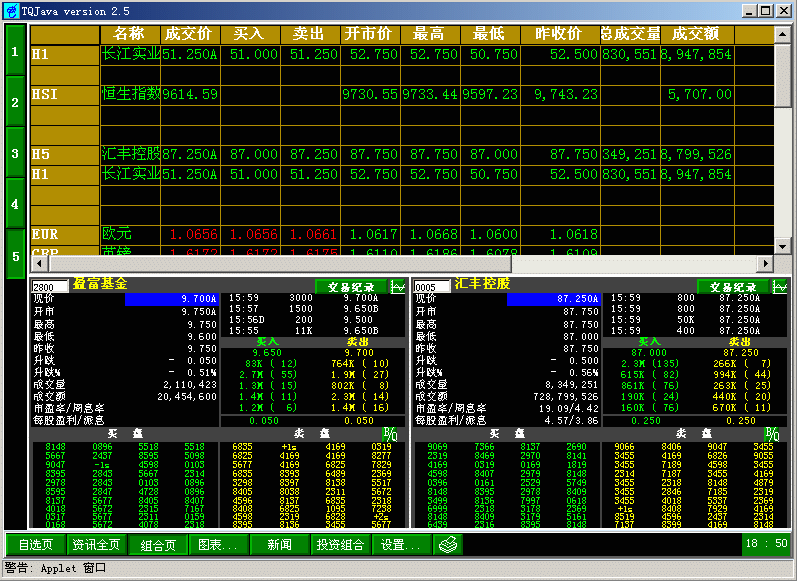Click 交易纪录 button for 汇丰控股
797x581 pixels.
733,287
